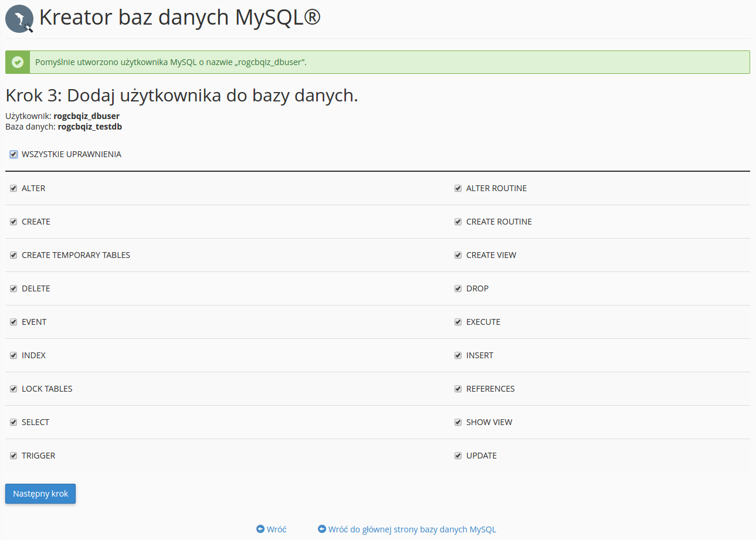Click the MySQL dolphin wizard icon
Viewport: 756px width, 540px height.
click(19, 19)
